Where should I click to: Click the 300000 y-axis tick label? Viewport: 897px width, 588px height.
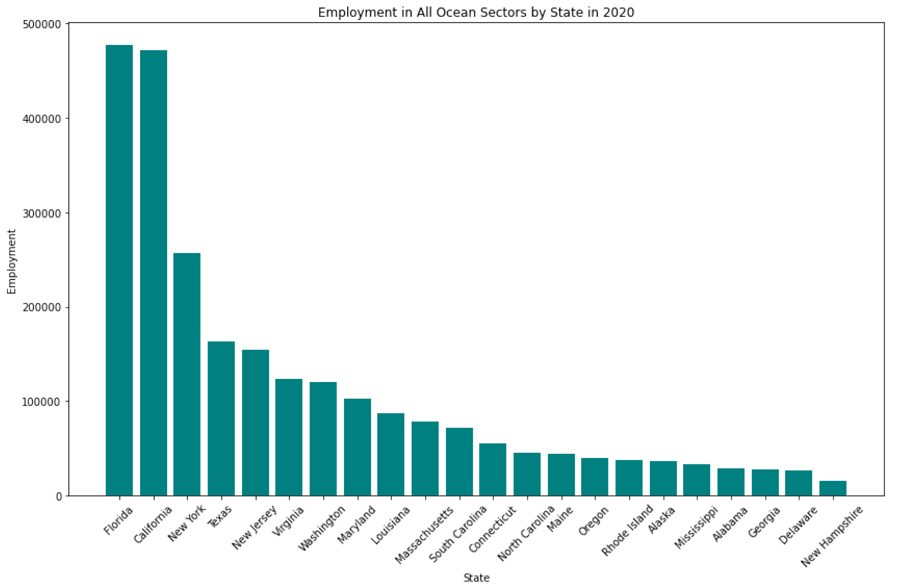(x=41, y=213)
